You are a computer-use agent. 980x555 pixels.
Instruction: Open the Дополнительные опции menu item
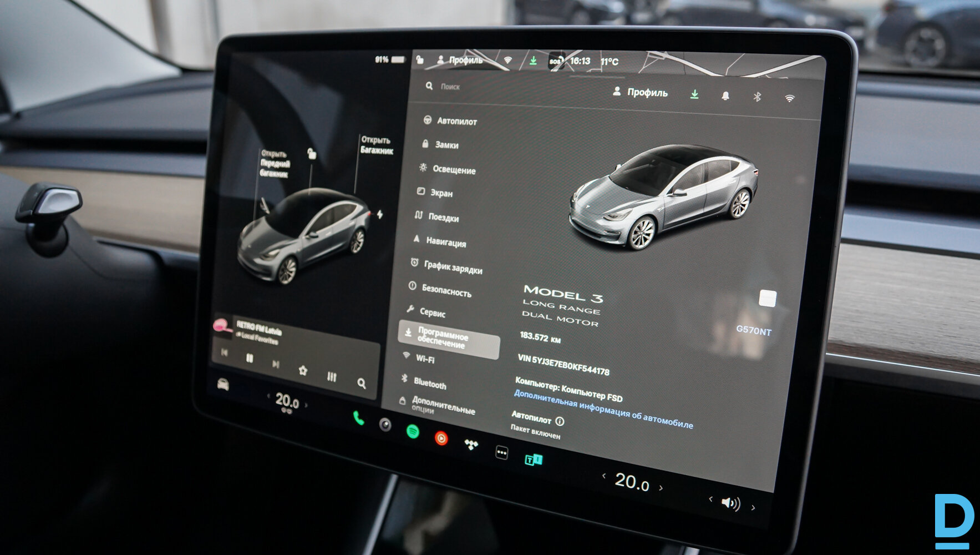(x=437, y=405)
